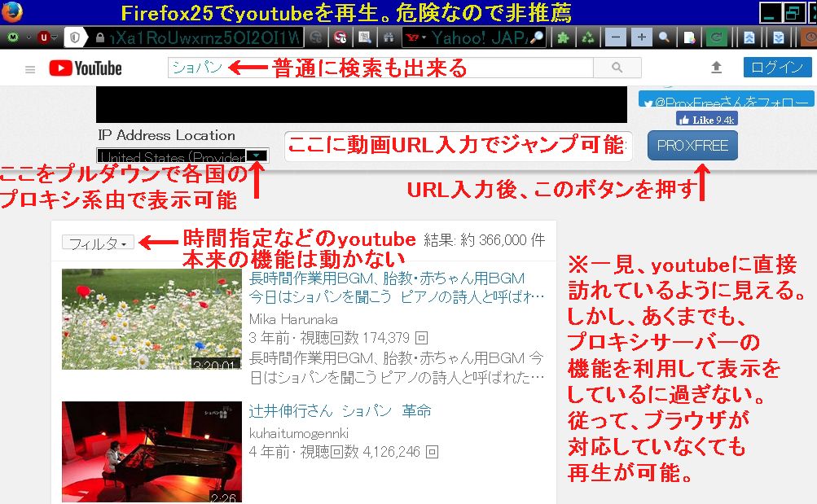This screenshot has height=504, width=817.
Task: Click the YouTube search magnifier button
Action: click(x=617, y=68)
